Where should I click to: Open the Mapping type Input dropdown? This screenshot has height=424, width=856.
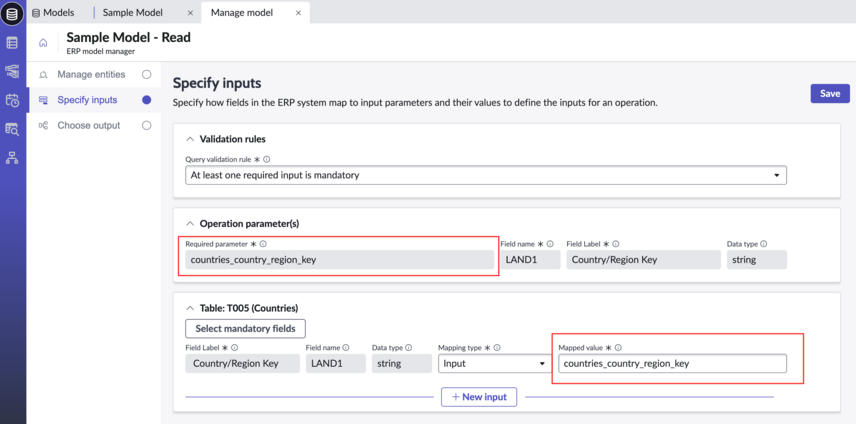coord(495,363)
